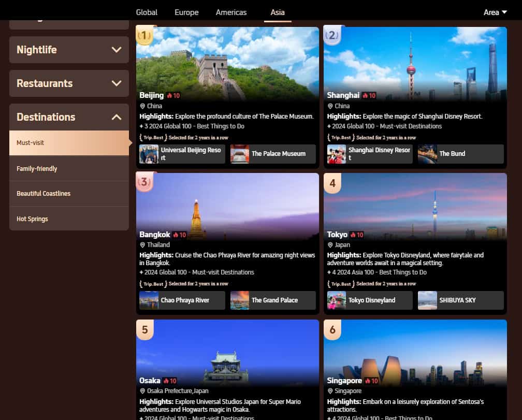Click the Chao Phraya River thumbnail icon

click(x=149, y=300)
